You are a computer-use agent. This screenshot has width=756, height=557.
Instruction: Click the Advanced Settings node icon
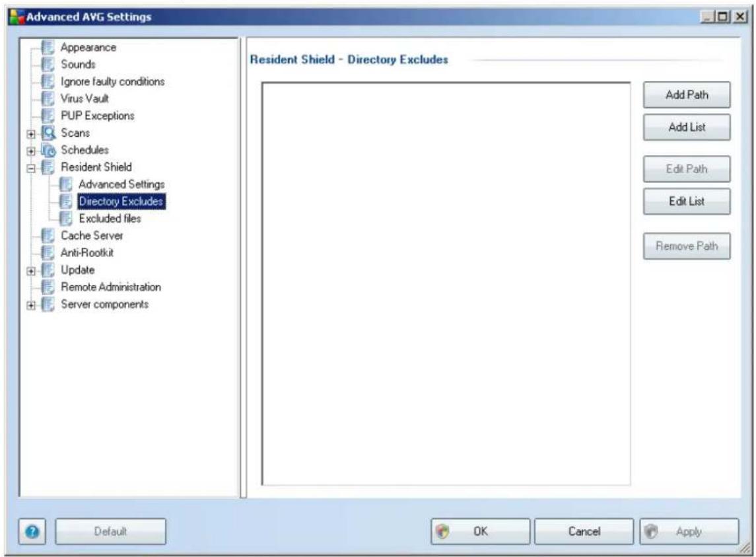[65, 184]
